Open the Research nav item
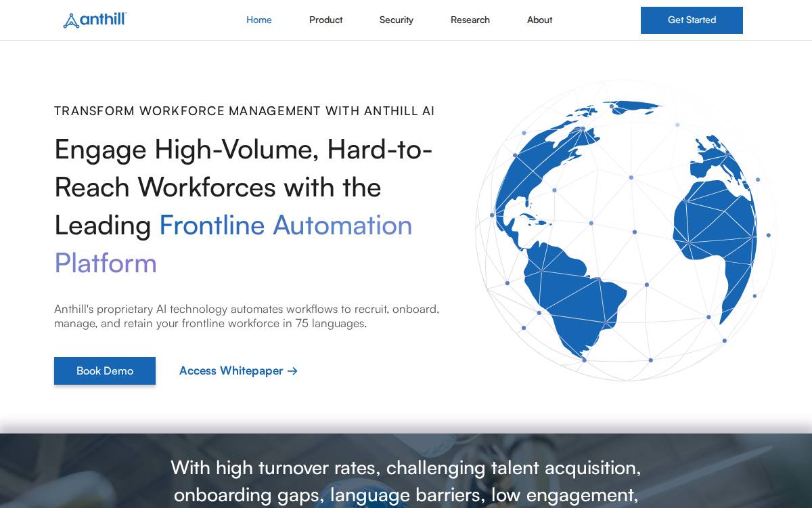 pos(470,20)
